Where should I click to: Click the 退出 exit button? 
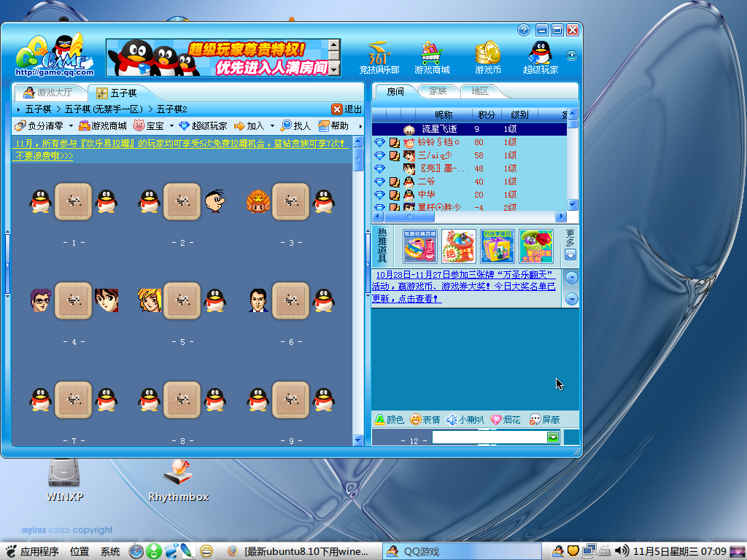point(347,109)
